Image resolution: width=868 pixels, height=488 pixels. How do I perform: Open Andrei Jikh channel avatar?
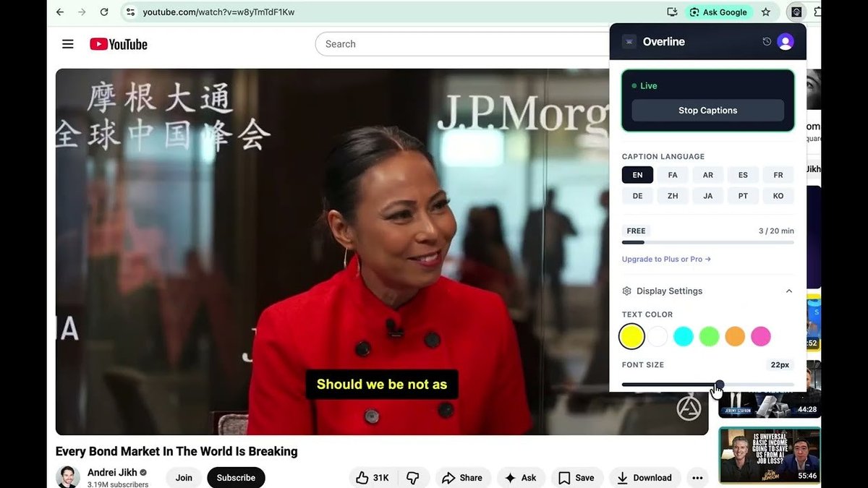(x=68, y=477)
